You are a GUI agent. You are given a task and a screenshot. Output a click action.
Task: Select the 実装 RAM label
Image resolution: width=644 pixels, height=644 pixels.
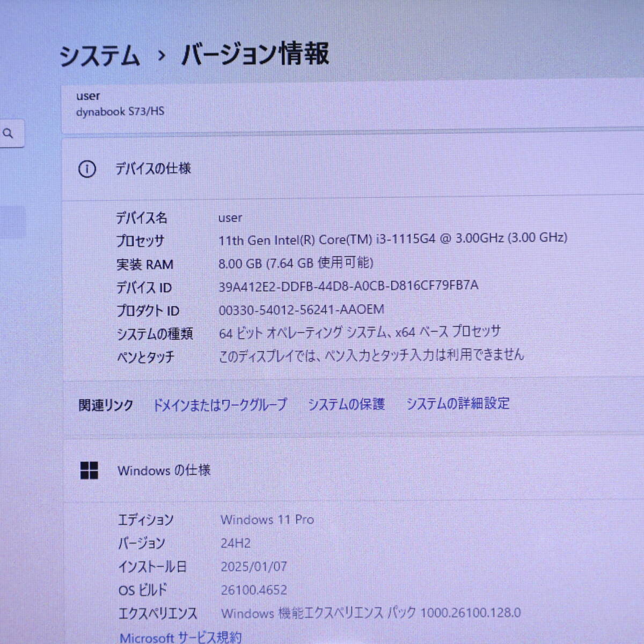pyautogui.click(x=145, y=265)
